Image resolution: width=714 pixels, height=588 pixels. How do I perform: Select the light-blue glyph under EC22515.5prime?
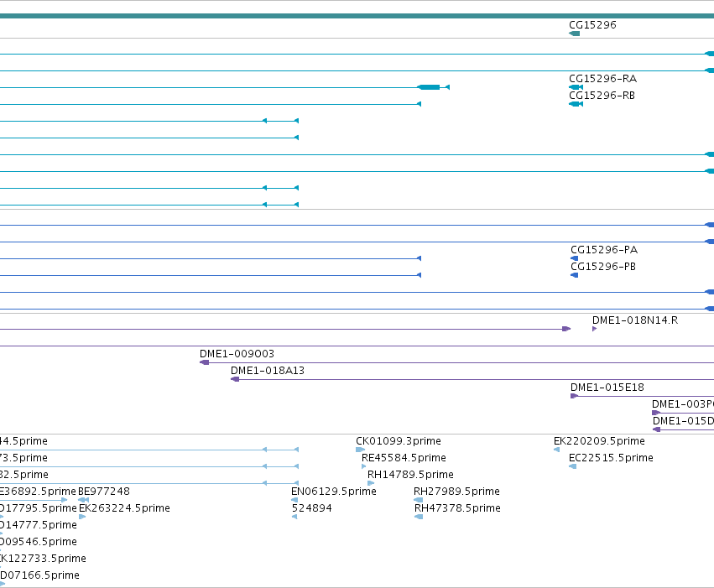coord(572,466)
